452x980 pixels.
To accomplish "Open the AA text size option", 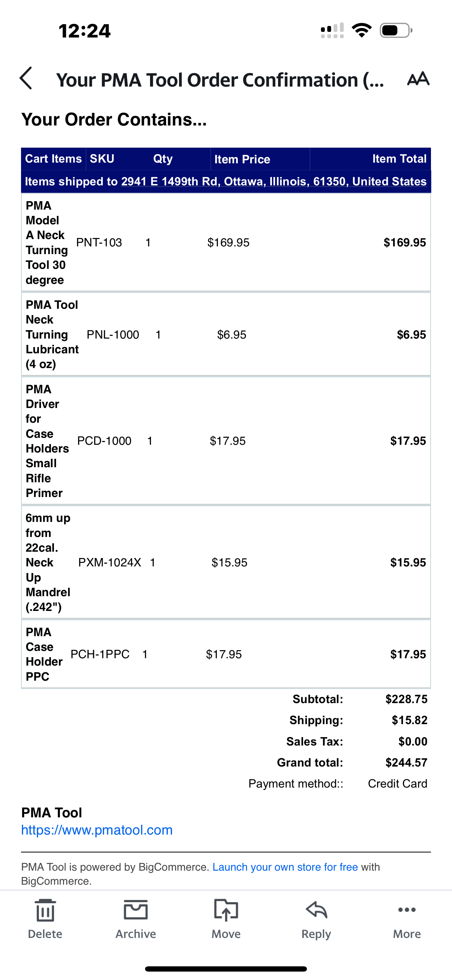I will click(x=418, y=79).
